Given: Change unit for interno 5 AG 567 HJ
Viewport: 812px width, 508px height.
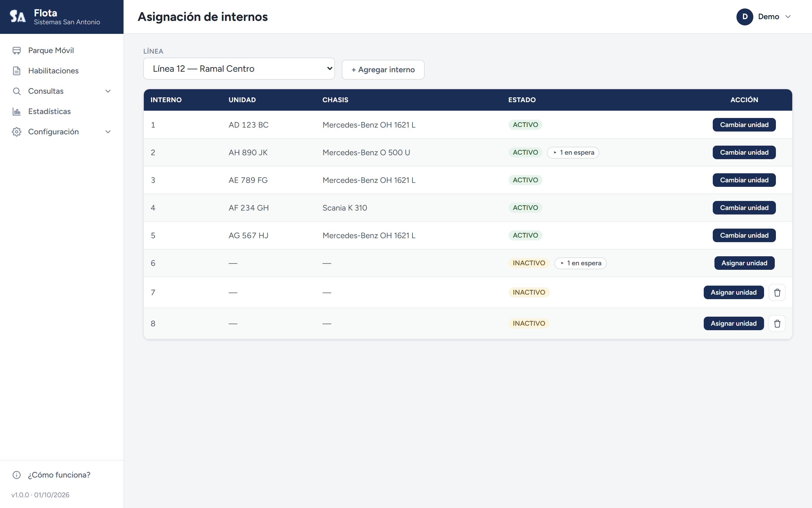Looking at the screenshot, I should (x=744, y=236).
